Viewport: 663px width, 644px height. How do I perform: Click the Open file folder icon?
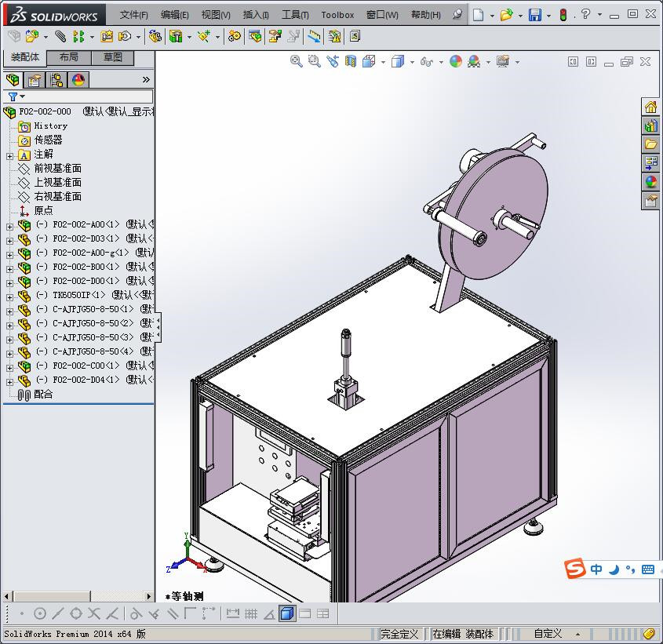pyautogui.click(x=506, y=15)
